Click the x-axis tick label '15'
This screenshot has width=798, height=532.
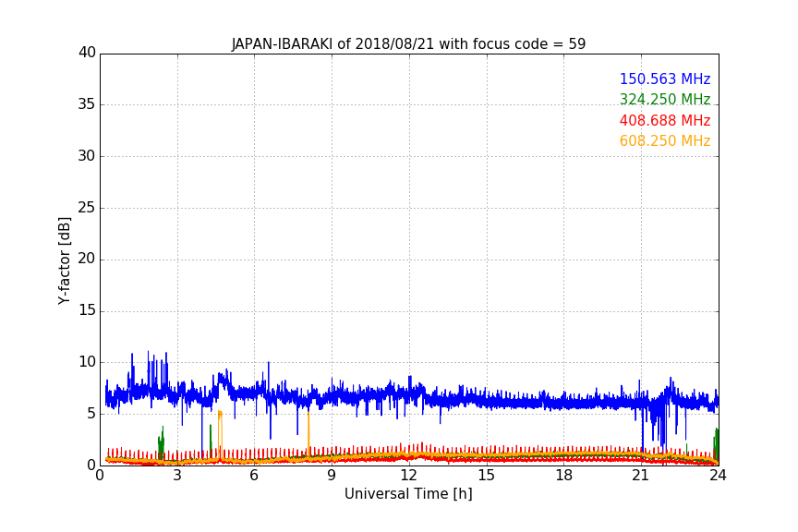pos(486,476)
